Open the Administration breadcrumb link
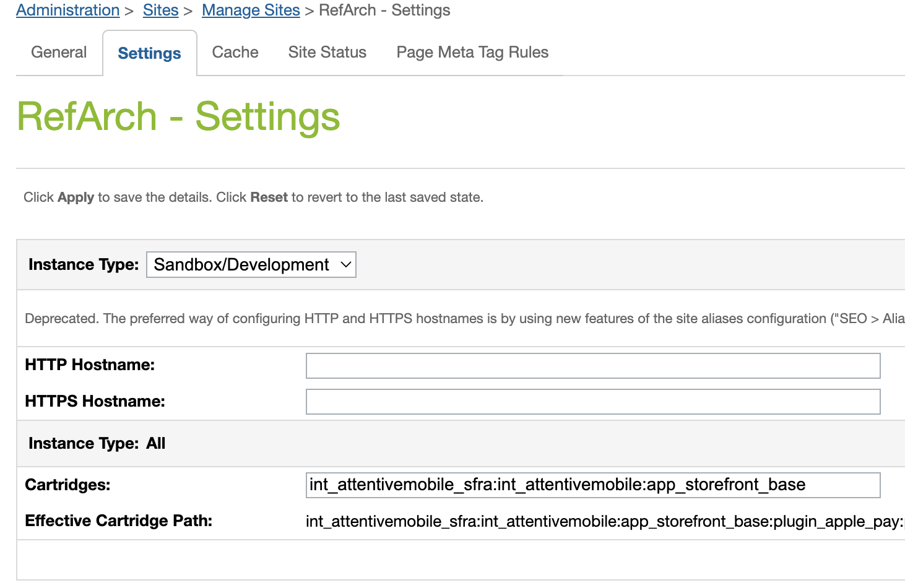This screenshot has height=588, width=905. (67, 10)
